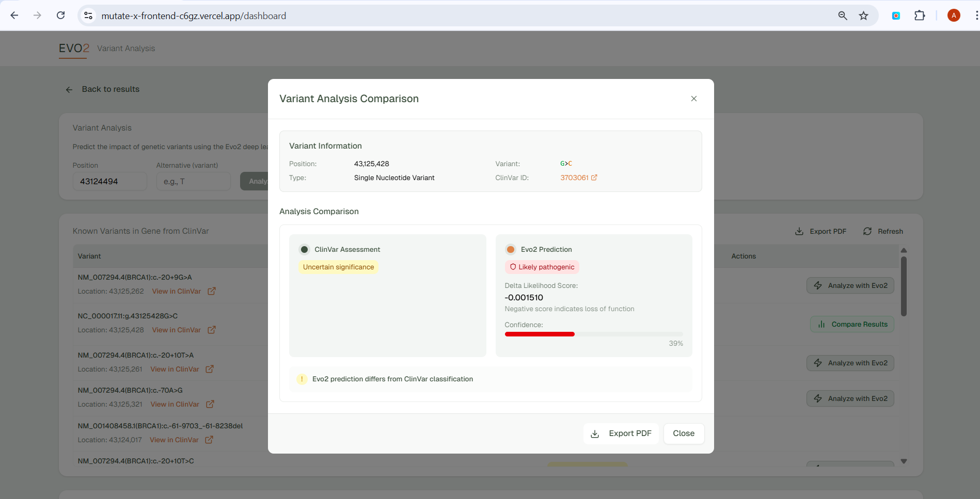
Task: Click Analyze with Evo2 for c.-20+9G>A
Action: [850, 285]
